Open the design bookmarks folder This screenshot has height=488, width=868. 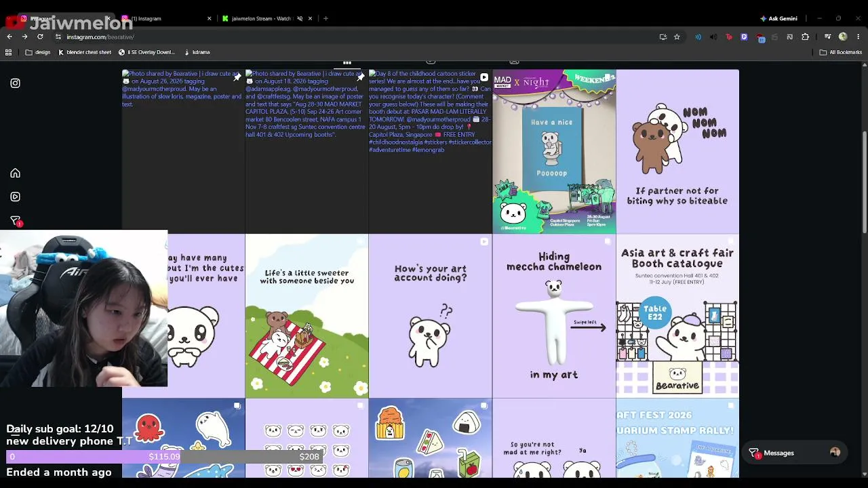[38, 52]
